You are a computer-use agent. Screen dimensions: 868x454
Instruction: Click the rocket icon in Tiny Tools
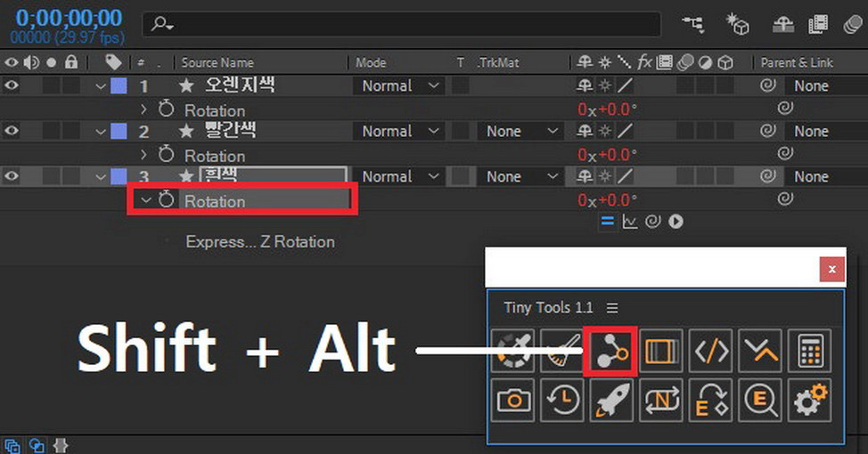tap(611, 400)
